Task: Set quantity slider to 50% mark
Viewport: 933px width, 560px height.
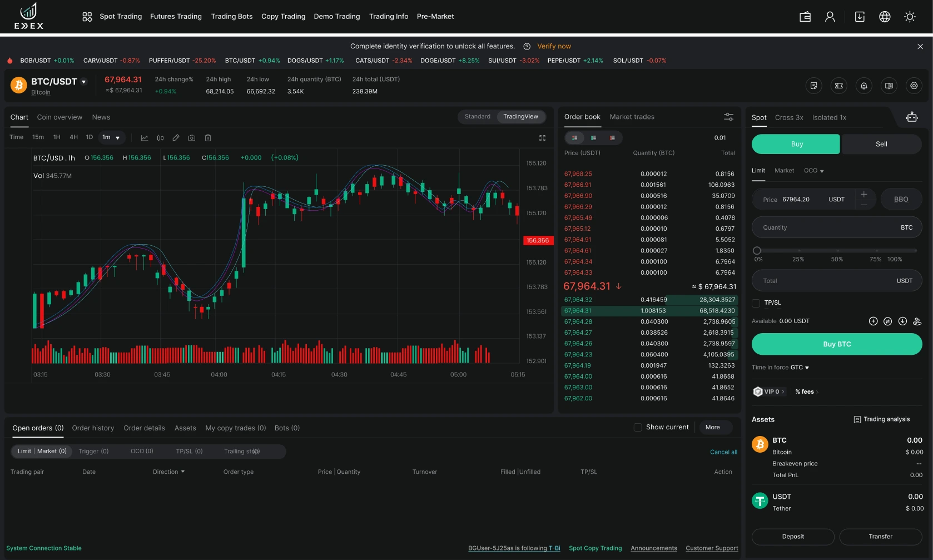Action: click(837, 251)
